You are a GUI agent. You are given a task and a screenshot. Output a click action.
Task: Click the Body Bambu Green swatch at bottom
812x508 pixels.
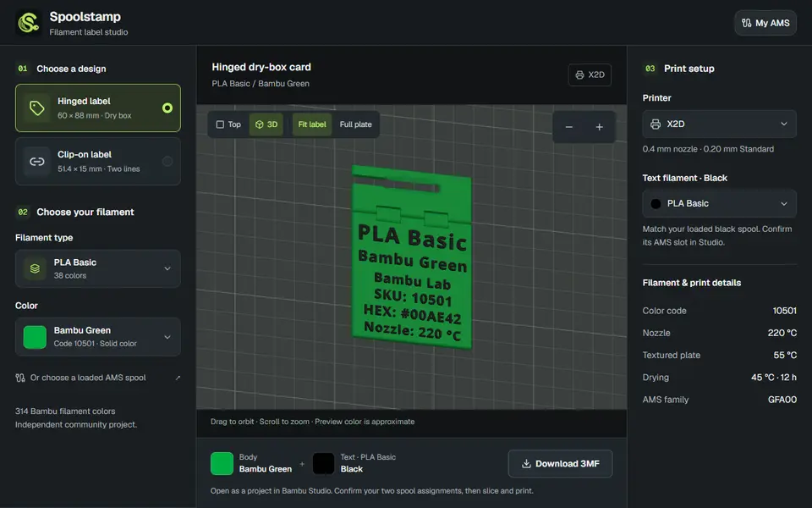pyautogui.click(x=222, y=463)
